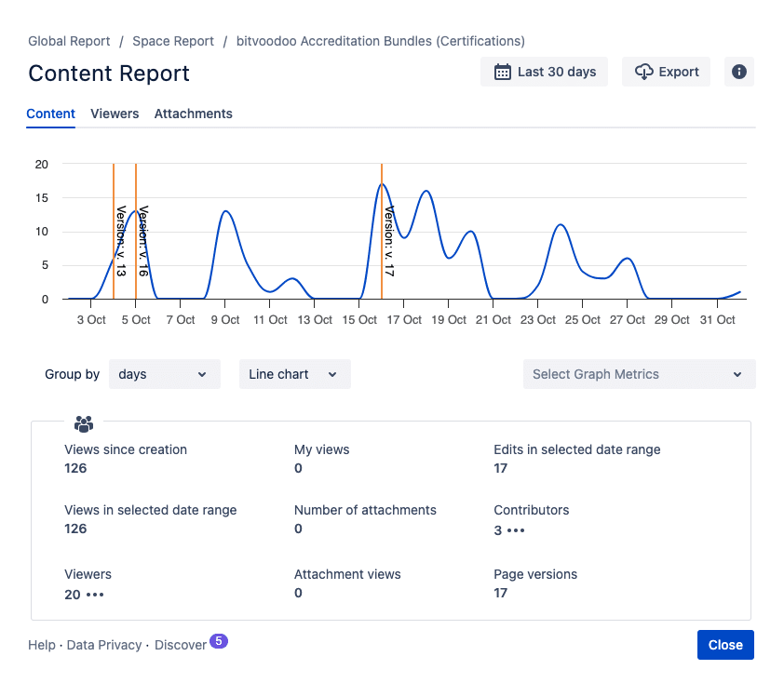Open the info circle icon

[x=739, y=72]
